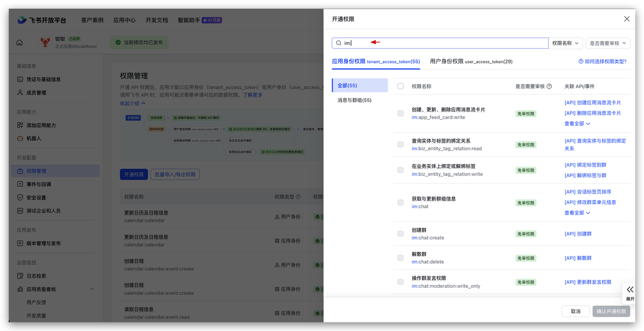This screenshot has width=644, height=331.
Task: Check the im:app_feed_card:write checkbox
Action: tap(400, 114)
